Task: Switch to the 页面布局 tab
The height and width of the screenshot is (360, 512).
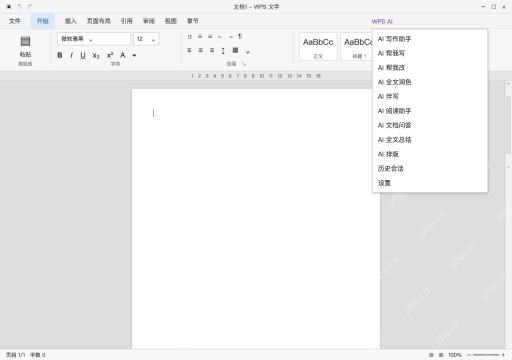Action: (x=99, y=21)
